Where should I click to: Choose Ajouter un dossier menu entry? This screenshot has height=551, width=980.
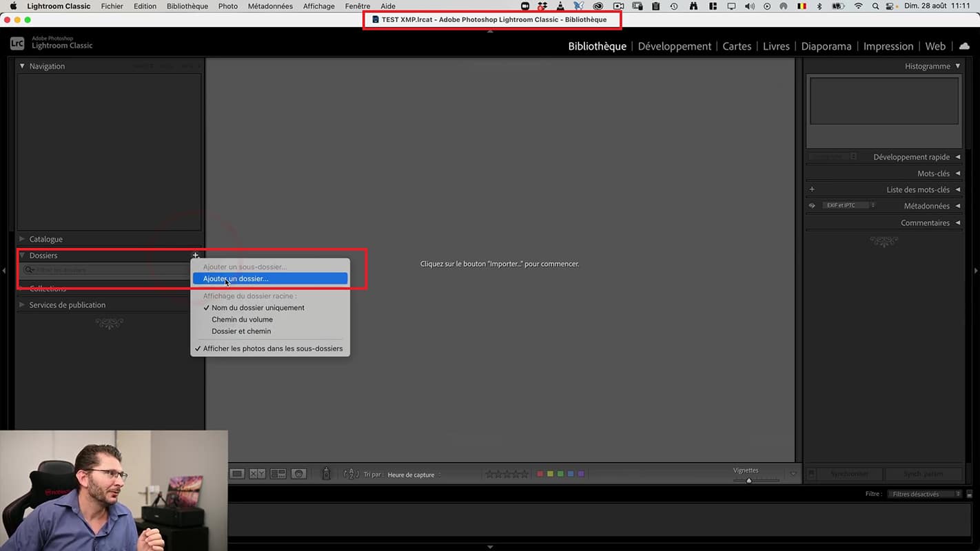pos(270,279)
